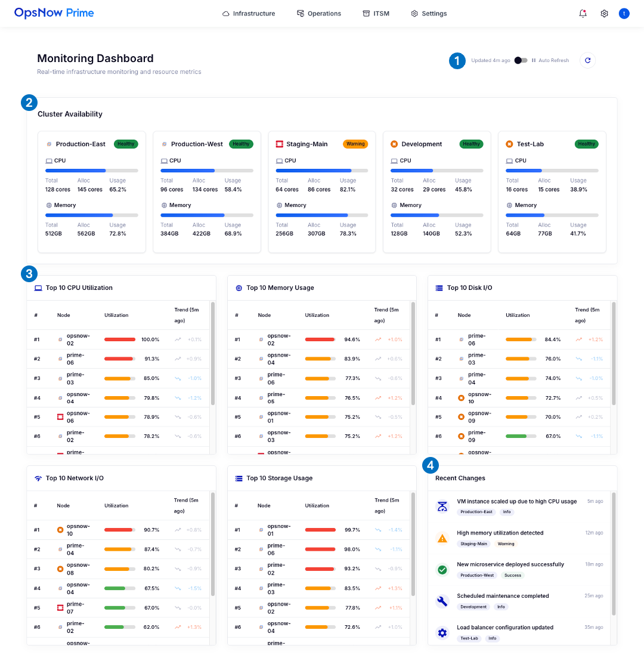Open the Operations menu
The width and height of the screenshot is (644, 661).
point(319,14)
